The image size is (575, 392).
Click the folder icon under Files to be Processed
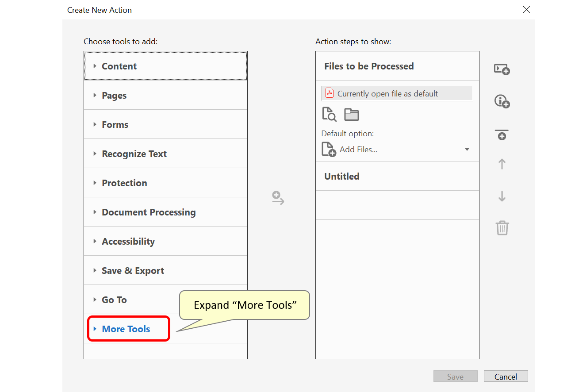[x=352, y=115]
